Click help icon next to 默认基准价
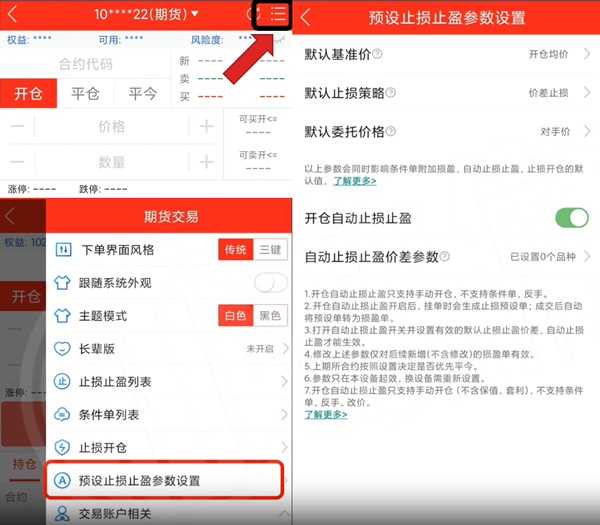Image resolution: width=600 pixels, height=525 pixels. [377, 54]
